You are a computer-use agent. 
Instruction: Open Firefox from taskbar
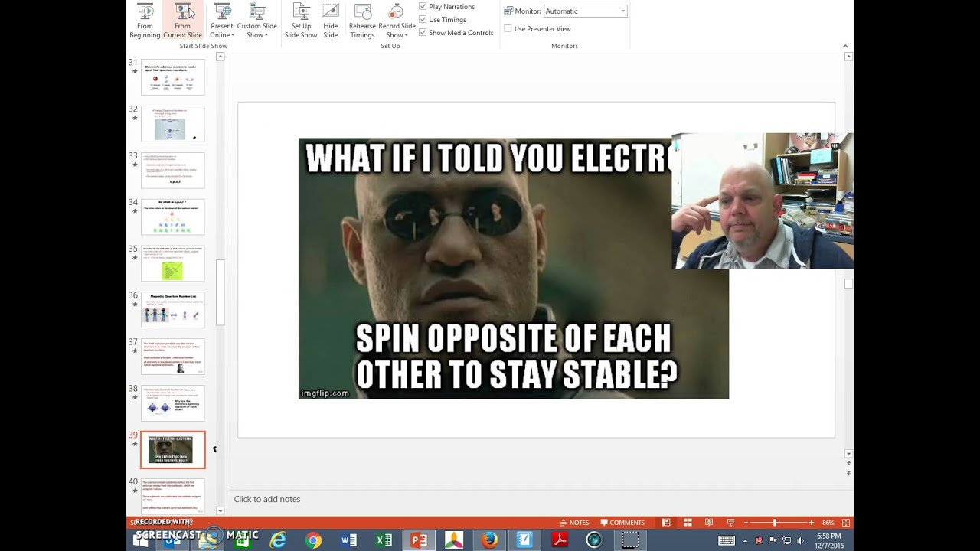coord(489,540)
